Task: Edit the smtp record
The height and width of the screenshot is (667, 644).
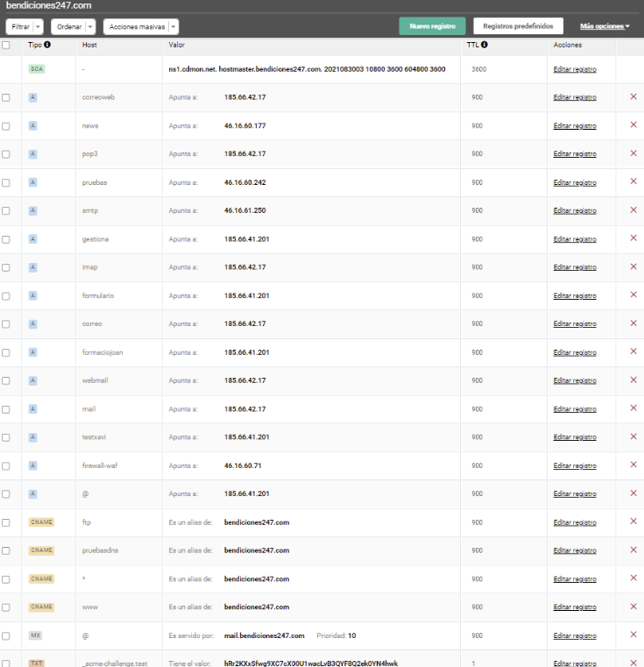Action: coord(575,210)
